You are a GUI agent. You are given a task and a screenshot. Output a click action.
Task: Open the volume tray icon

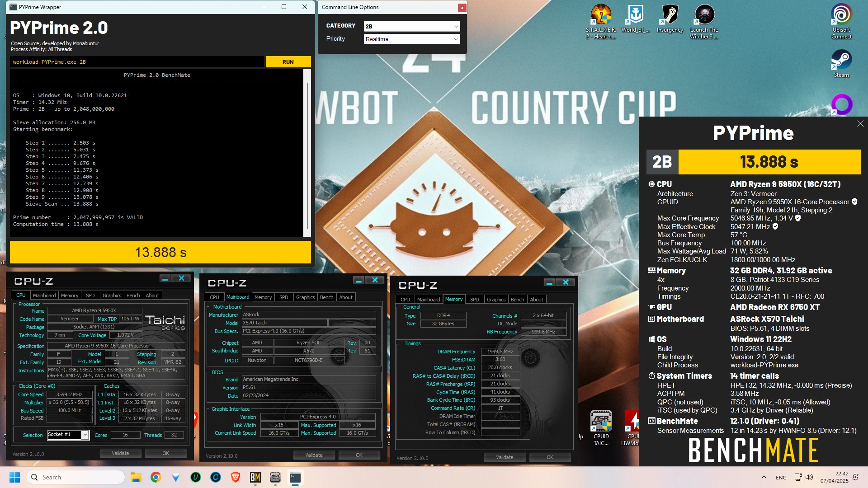[809, 477]
